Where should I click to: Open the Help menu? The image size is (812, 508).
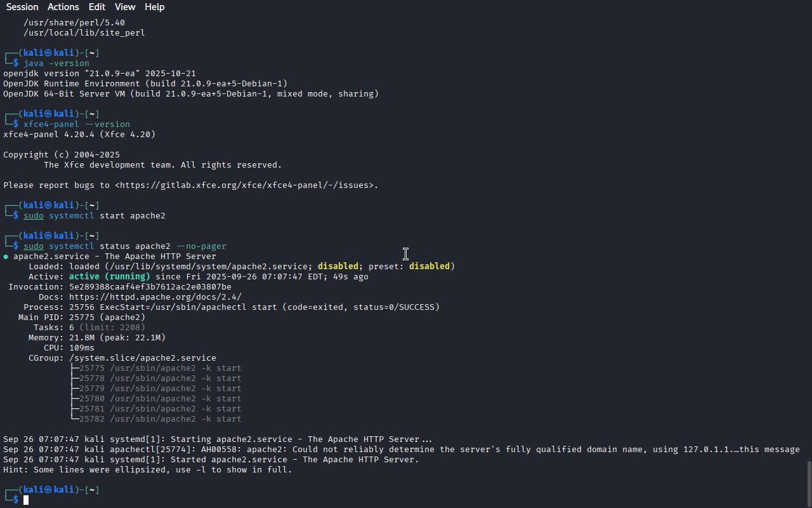(154, 7)
